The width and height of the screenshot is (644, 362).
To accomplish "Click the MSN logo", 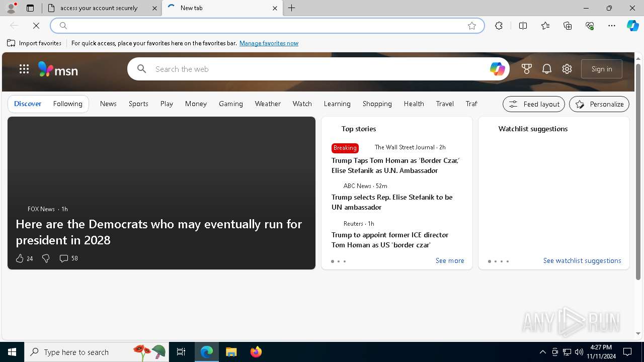I will click(x=58, y=69).
